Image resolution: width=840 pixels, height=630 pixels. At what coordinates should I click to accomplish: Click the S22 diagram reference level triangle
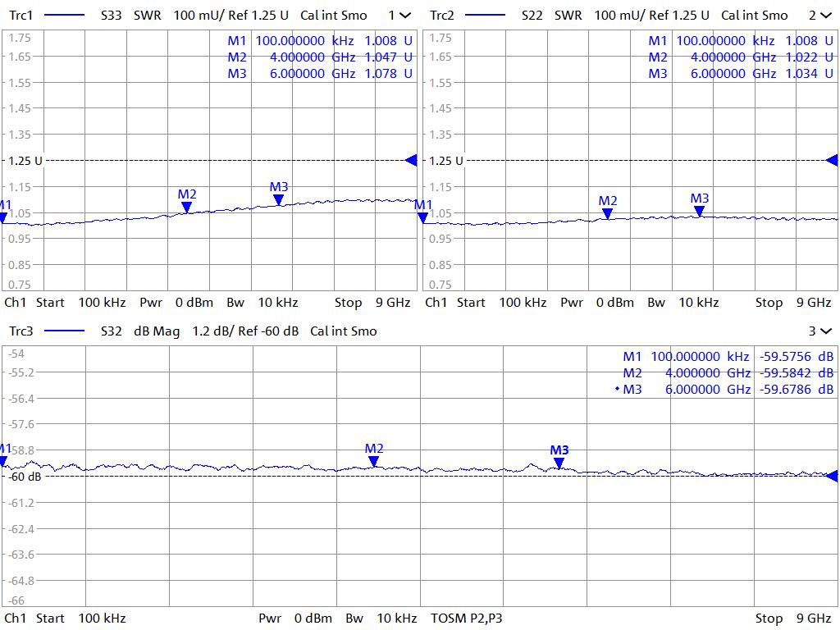(831, 160)
